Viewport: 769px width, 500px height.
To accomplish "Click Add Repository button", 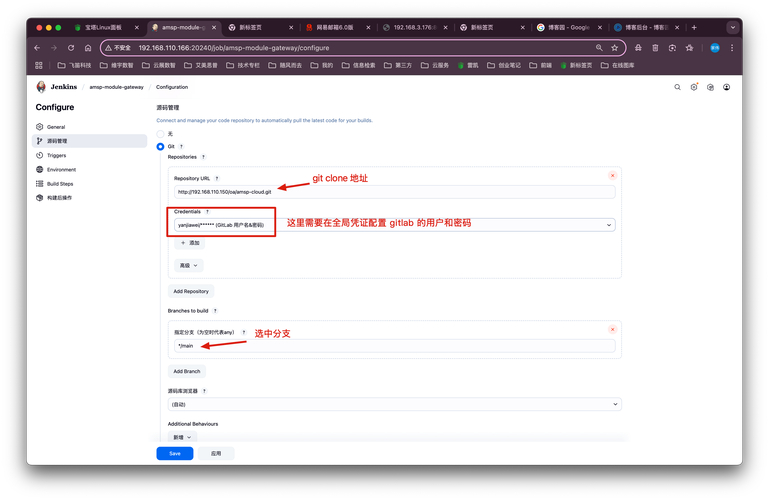I will point(191,291).
